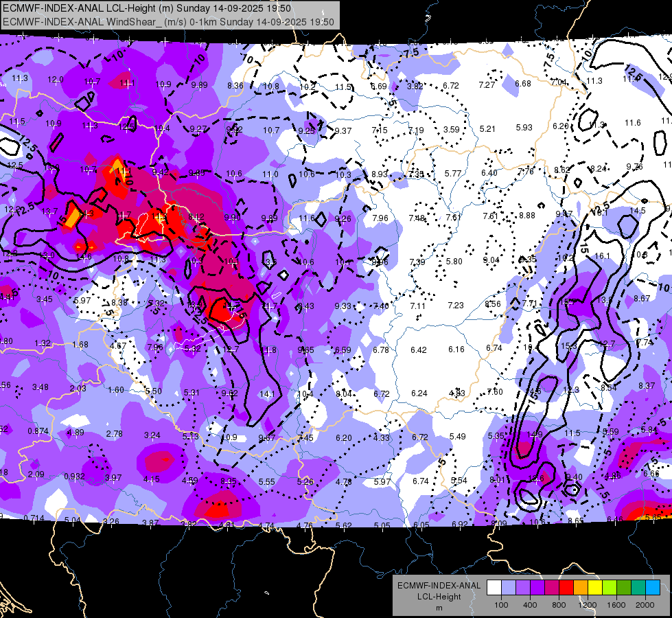Click the wind shear value 7.23

click(456, 306)
